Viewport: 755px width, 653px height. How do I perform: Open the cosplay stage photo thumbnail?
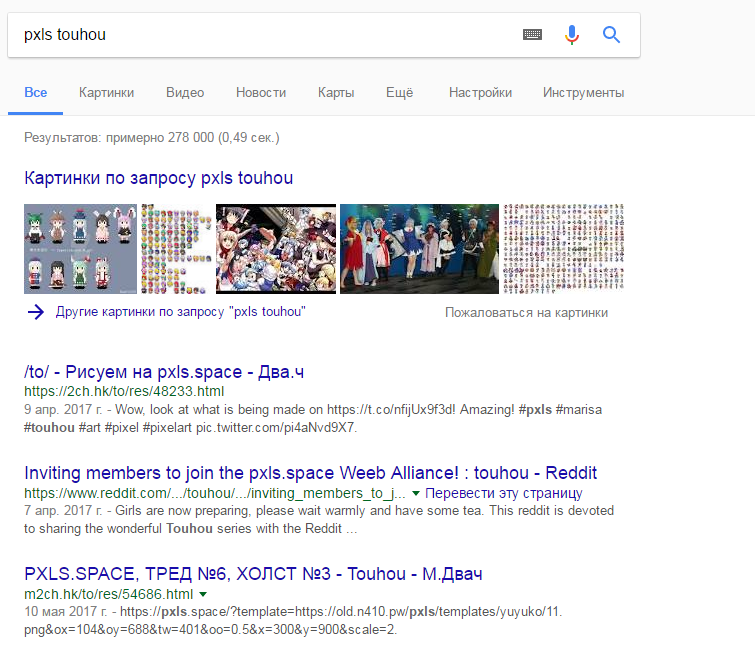[419, 248]
